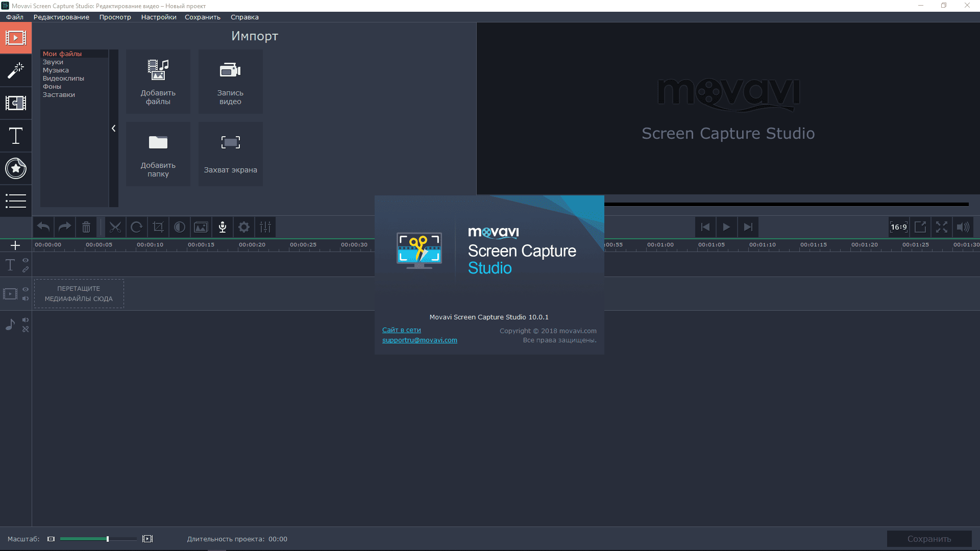Click the microphone Record audio icon

(223, 227)
